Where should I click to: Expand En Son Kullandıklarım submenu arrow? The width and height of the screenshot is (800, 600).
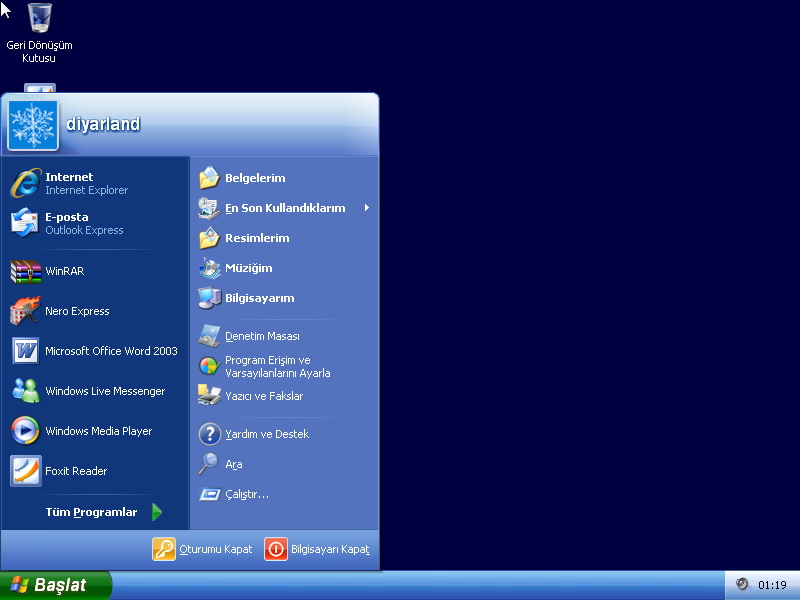366,208
